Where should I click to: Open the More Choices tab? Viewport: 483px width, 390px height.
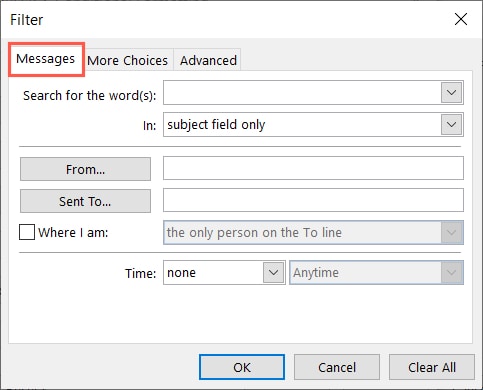(128, 60)
